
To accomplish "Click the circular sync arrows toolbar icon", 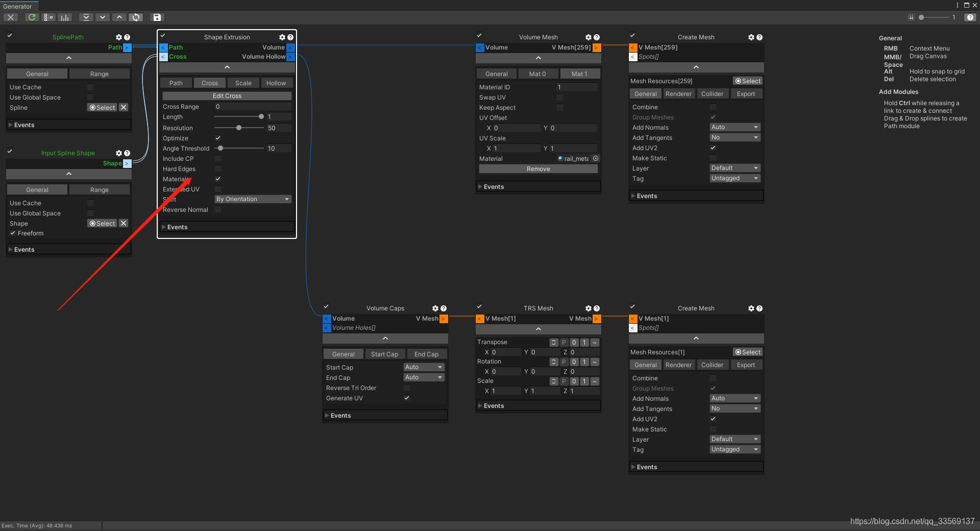I will click(x=136, y=17).
